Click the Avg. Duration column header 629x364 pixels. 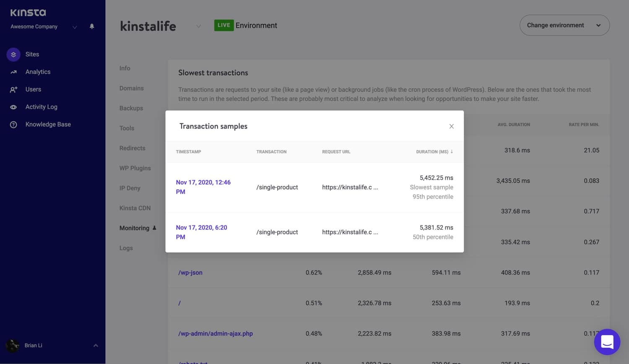click(514, 124)
